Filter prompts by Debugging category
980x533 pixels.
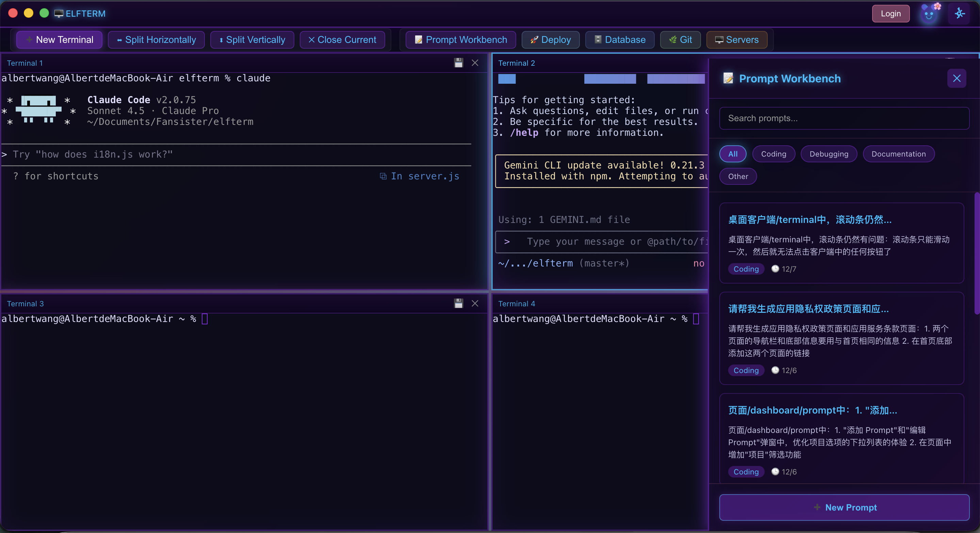[829, 154]
